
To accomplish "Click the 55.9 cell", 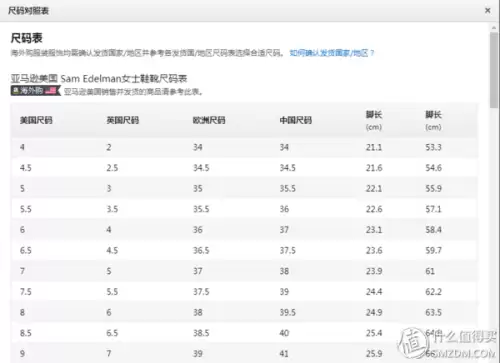I will (433, 188).
